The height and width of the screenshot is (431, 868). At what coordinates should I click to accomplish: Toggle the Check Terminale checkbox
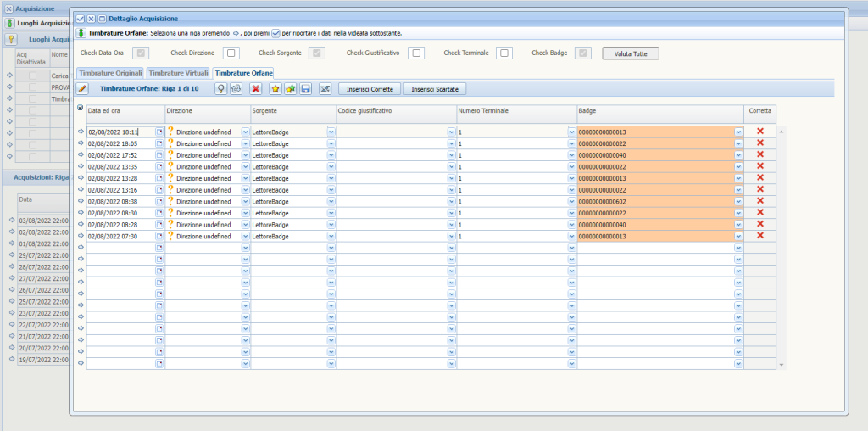pyautogui.click(x=504, y=53)
